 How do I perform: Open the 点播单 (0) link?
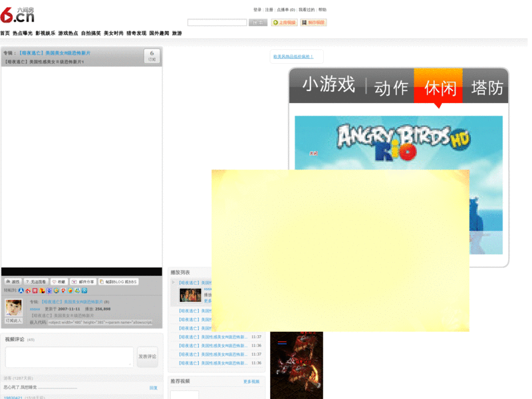pyautogui.click(x=286, y=10)
